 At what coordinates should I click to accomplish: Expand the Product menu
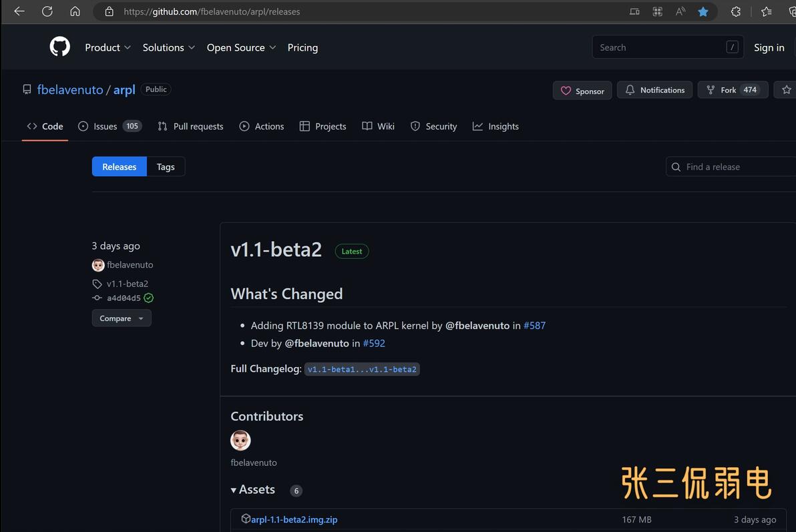point(108,47)
